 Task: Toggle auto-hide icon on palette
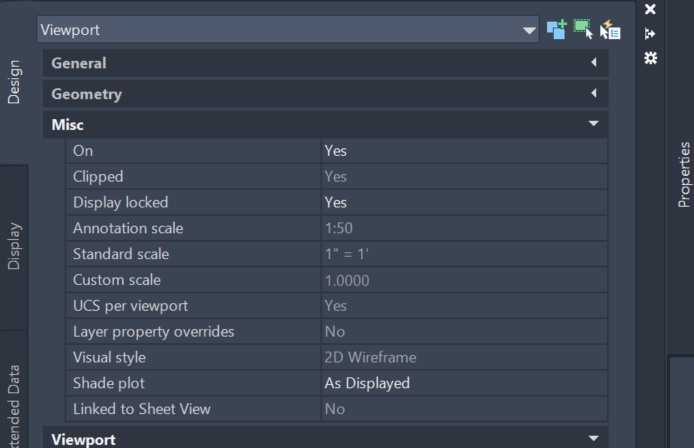pyautogui.click(x=650, y=34)
